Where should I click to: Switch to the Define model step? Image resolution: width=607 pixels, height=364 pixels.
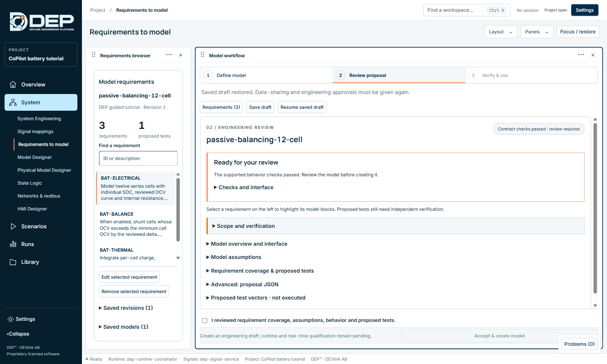point(266,75)
